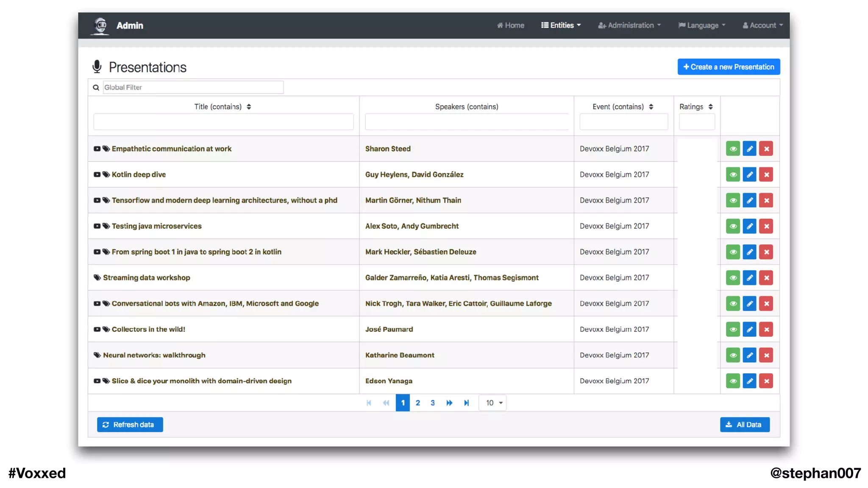Jump to last page of table

(x=466, y=403)
